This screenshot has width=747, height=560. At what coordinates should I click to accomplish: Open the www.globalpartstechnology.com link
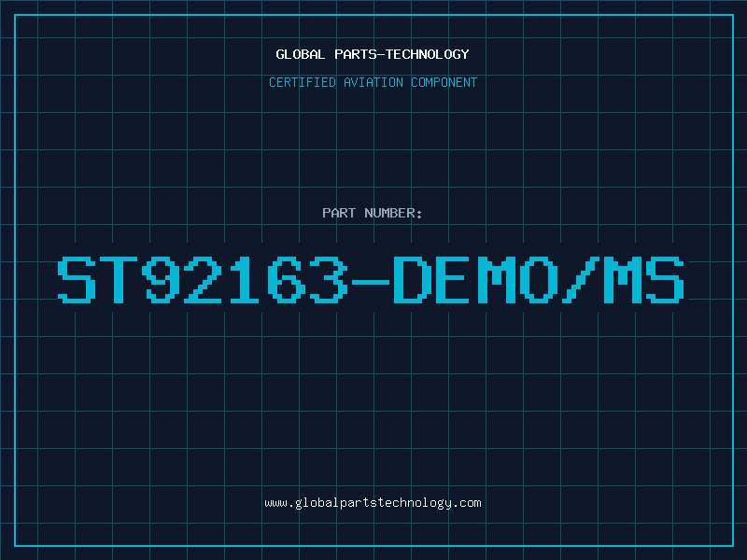373,503
